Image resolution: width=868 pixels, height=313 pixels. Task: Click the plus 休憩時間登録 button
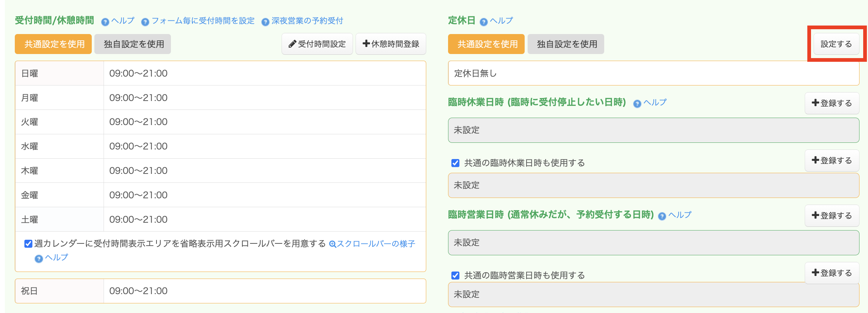tap(391, 44)
